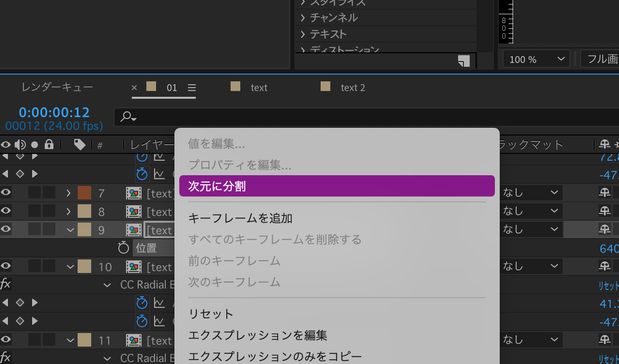
Task: Hide layer 9 with its eye toggle
Action: pos(6,229)
